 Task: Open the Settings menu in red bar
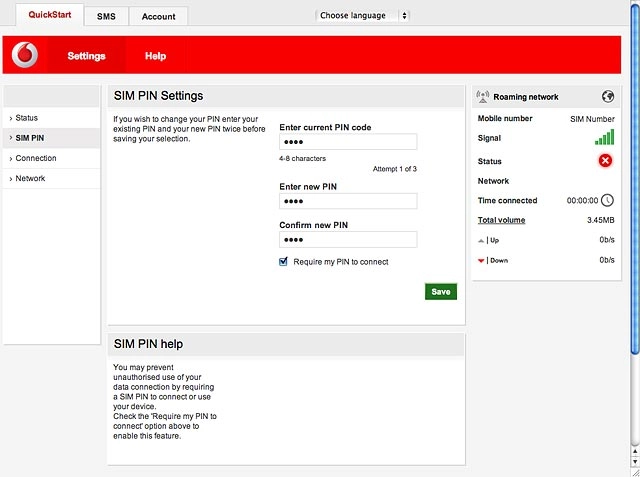(87, 55)
